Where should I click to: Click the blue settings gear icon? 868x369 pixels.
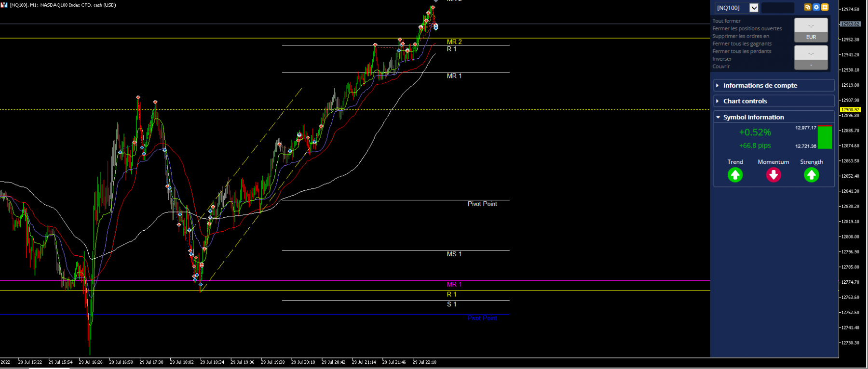[816, 7]
